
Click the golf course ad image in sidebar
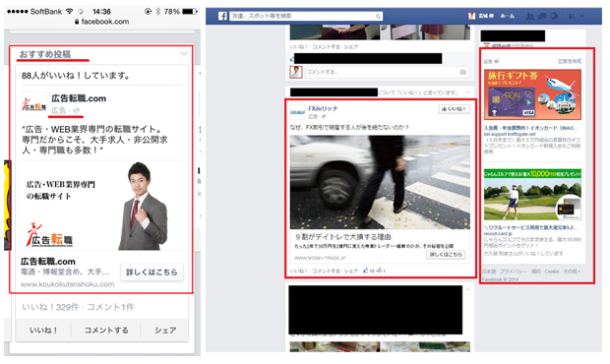click(532, 195)
